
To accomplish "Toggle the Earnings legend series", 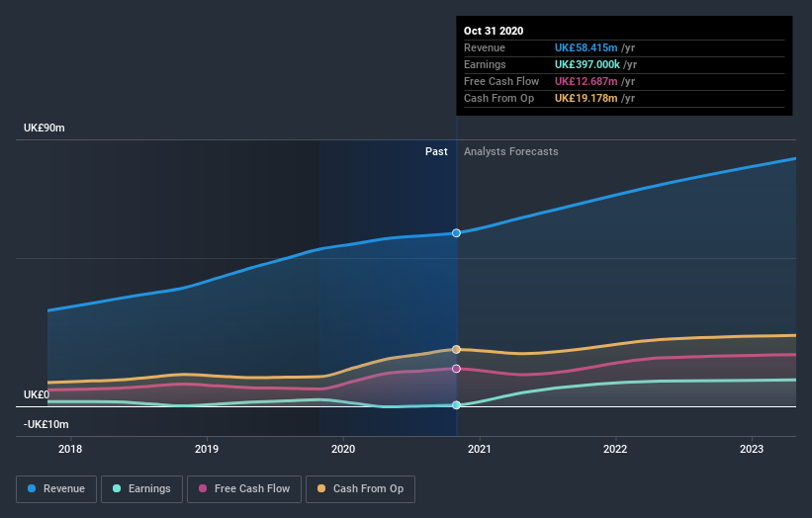I will point(141,489).
